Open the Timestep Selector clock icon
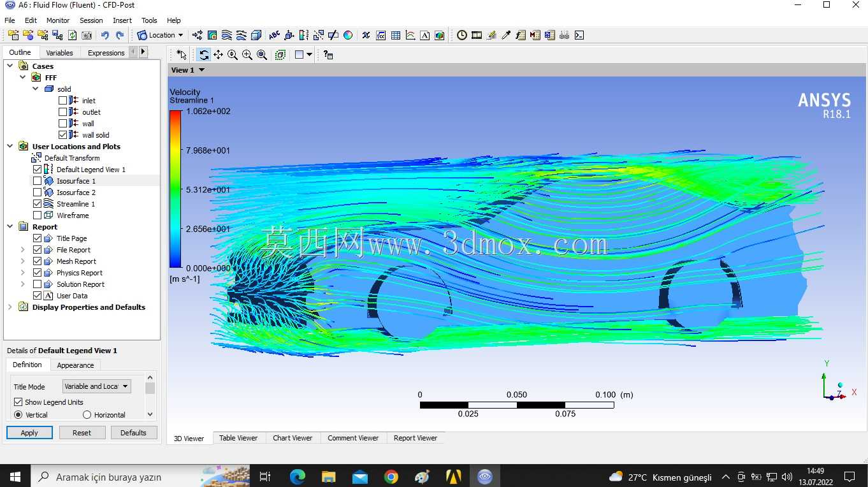The width and height of the screenshot is (868, 487). (x=462, y=35)
